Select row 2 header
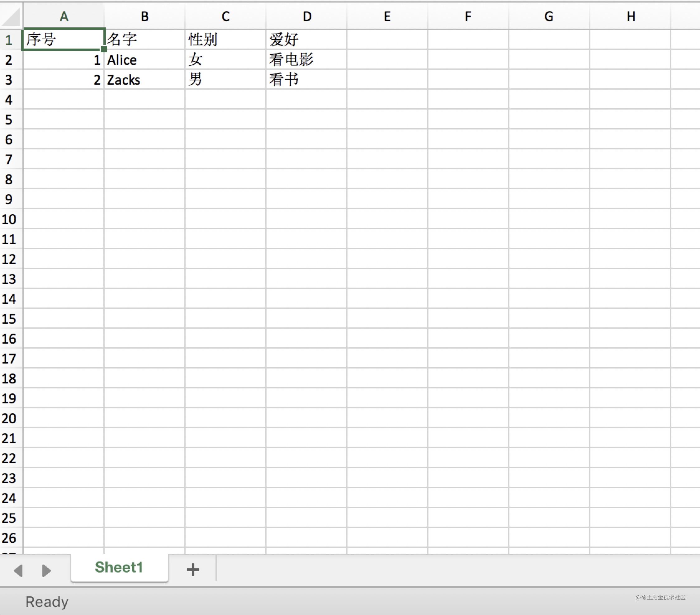 (11, 59)
